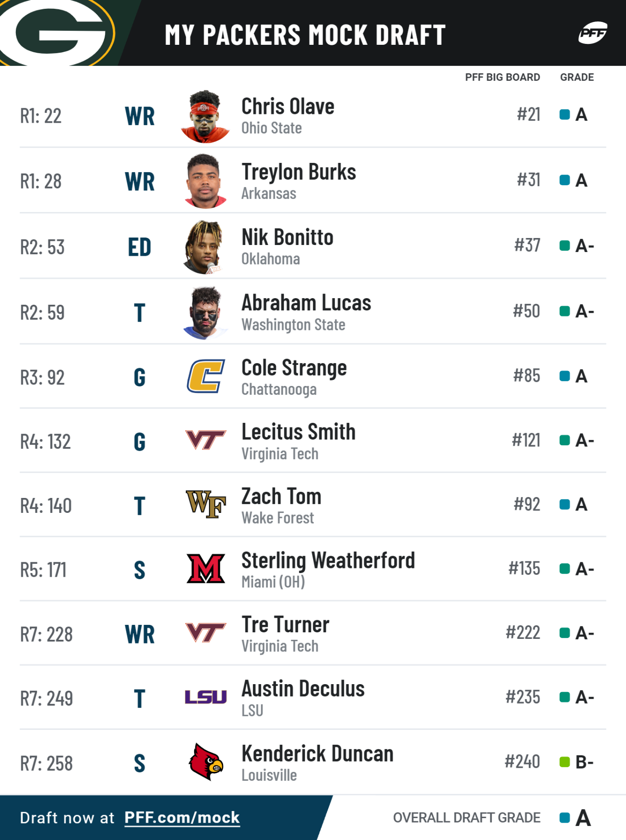Click the blue grade swatch next to Chris Olave
Image resolution: width=626 pixels, height=840 pixels.
click(x=564, y=114)
